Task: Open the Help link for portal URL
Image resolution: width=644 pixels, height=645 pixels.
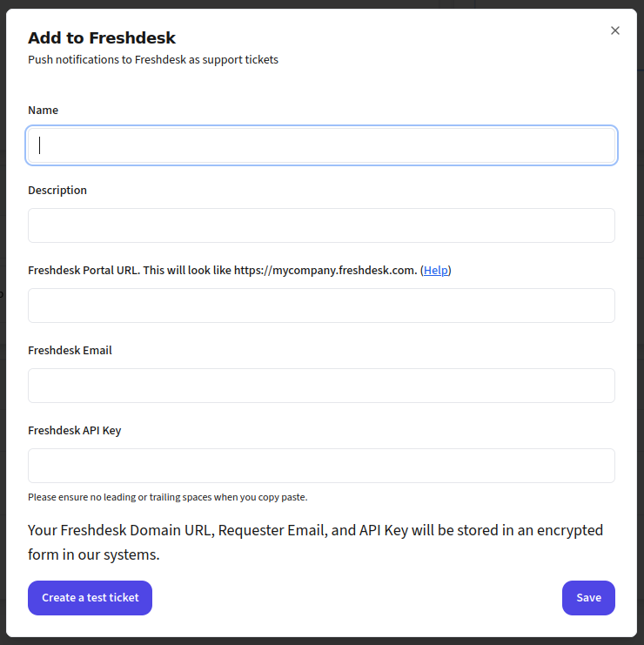Action: tap(436, 271)
